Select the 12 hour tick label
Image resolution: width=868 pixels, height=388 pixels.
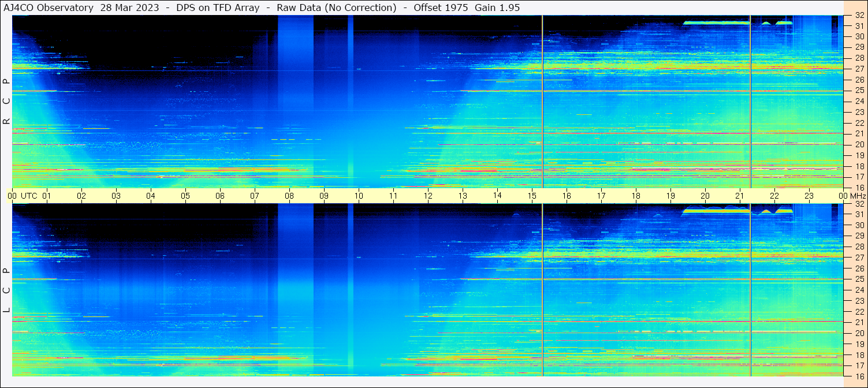click(x=428, y=196)
